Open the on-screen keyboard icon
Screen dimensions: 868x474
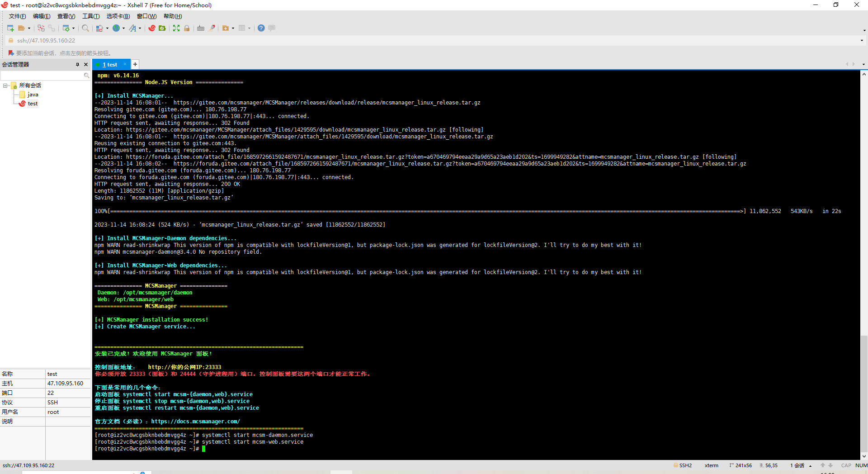pyautogui.click(x=201, y=28)
